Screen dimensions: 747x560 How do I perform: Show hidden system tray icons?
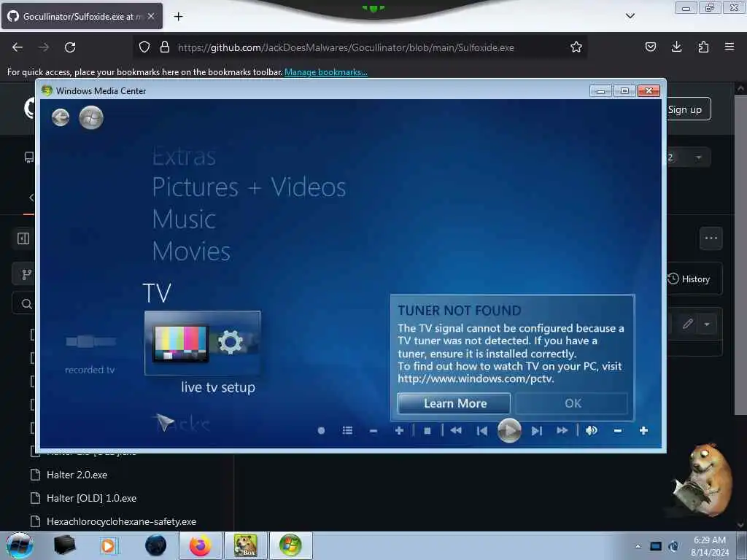638,545
